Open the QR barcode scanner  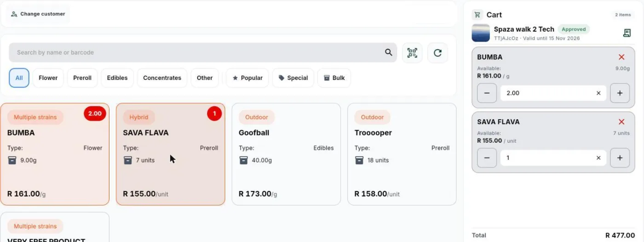point(412,53)
